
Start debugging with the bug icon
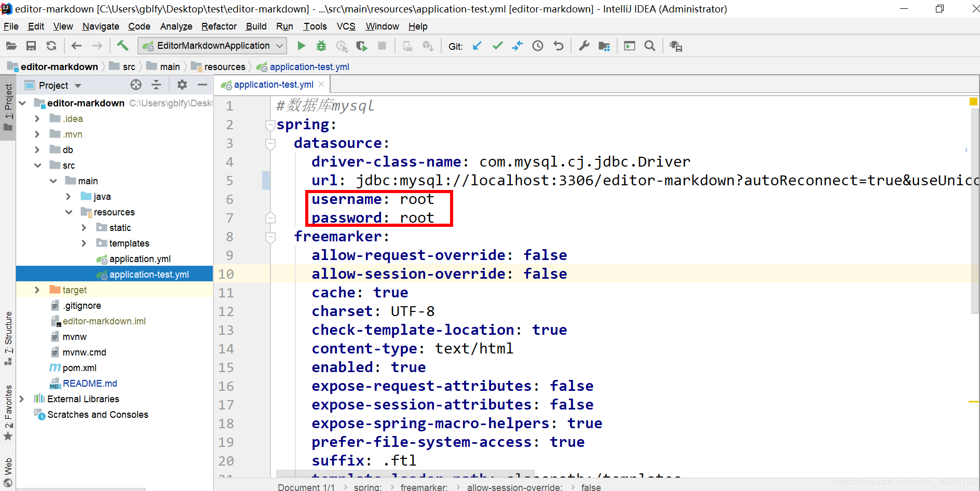(321, 46)
